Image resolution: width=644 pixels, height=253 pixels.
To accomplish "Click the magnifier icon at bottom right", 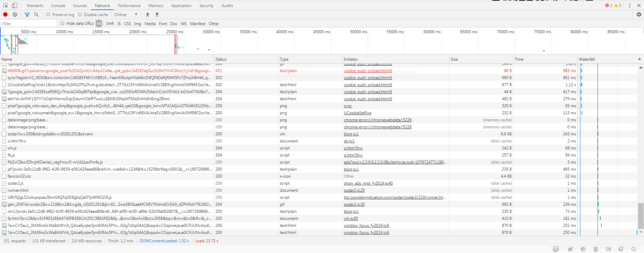I will point(634,249).
